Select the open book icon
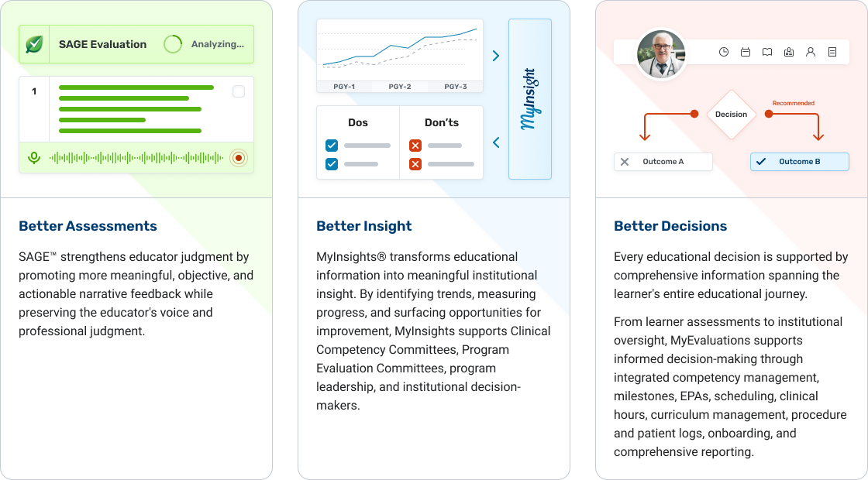 [x=767, y=52]
